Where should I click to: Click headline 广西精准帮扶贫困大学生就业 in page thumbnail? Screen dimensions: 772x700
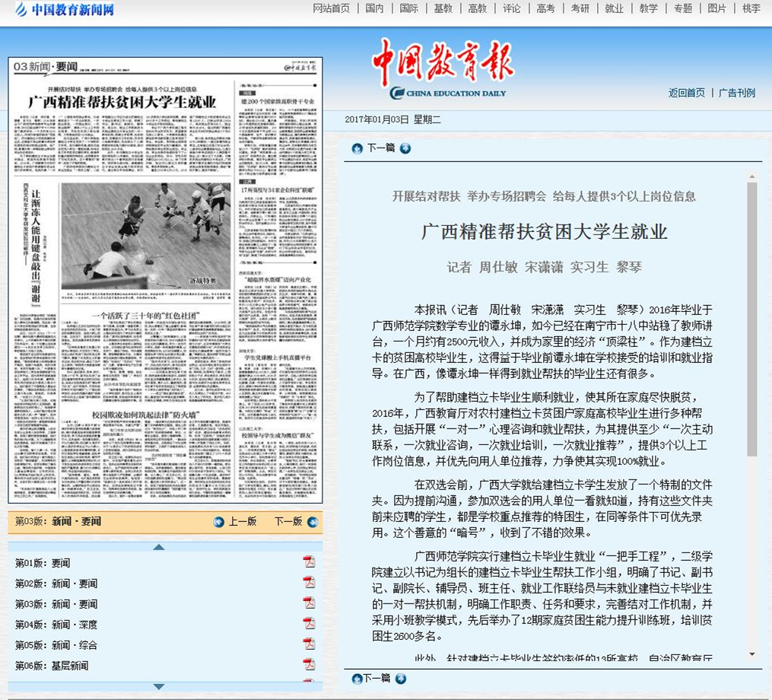coord(122,102)
